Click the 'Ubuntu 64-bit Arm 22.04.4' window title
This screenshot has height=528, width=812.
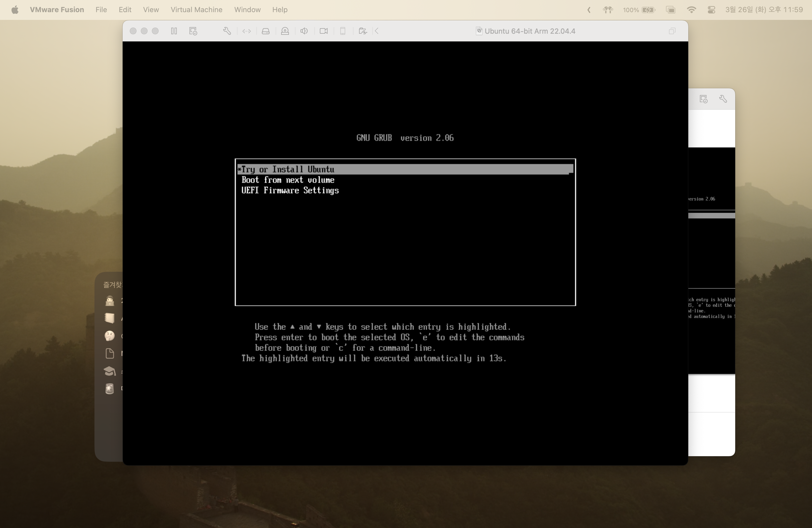click(530, 31)
